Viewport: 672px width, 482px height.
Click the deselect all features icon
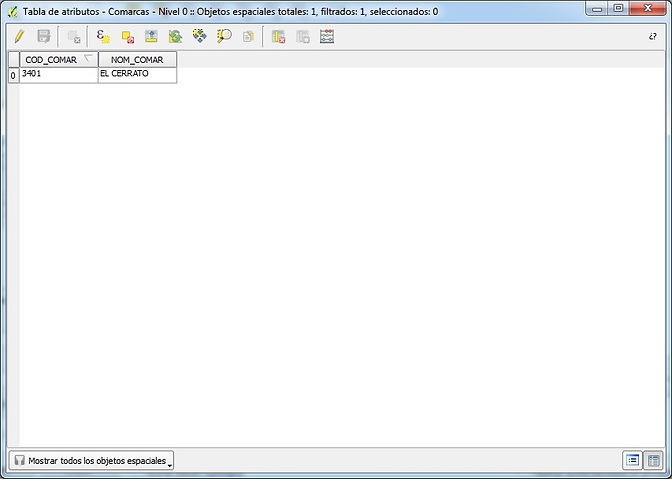(x=127, y=37)
